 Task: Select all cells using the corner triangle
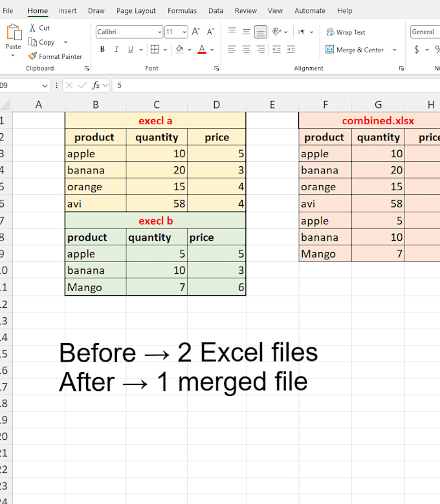point(6,105)
